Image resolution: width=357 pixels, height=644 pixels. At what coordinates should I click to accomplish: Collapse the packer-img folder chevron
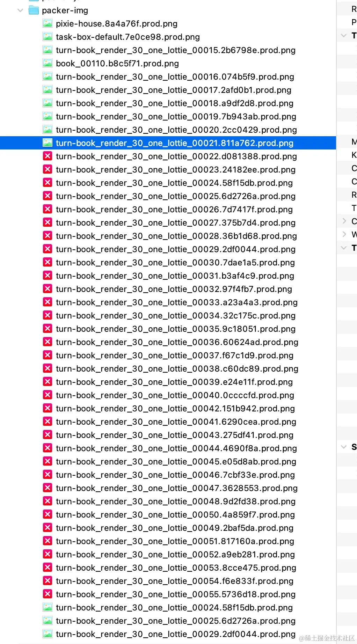[21, 10]
